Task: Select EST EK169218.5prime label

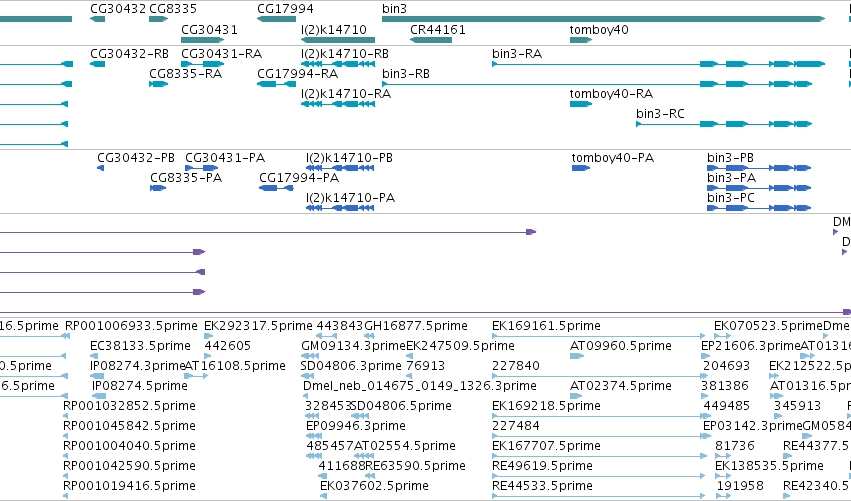Action: click(x=546, y=406)
